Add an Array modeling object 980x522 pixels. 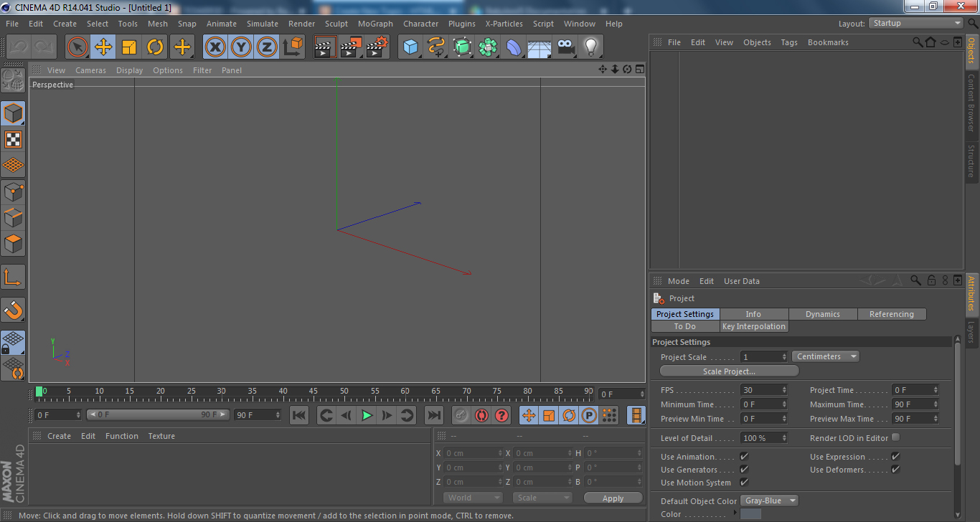click(x=488, y=47)
